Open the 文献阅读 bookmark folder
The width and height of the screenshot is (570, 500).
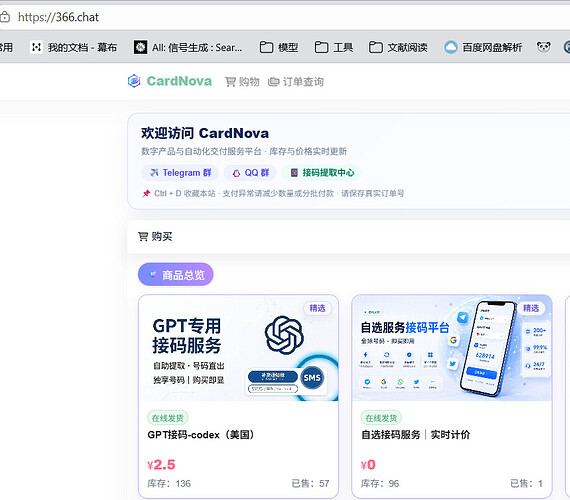click(x=398, y=47)
